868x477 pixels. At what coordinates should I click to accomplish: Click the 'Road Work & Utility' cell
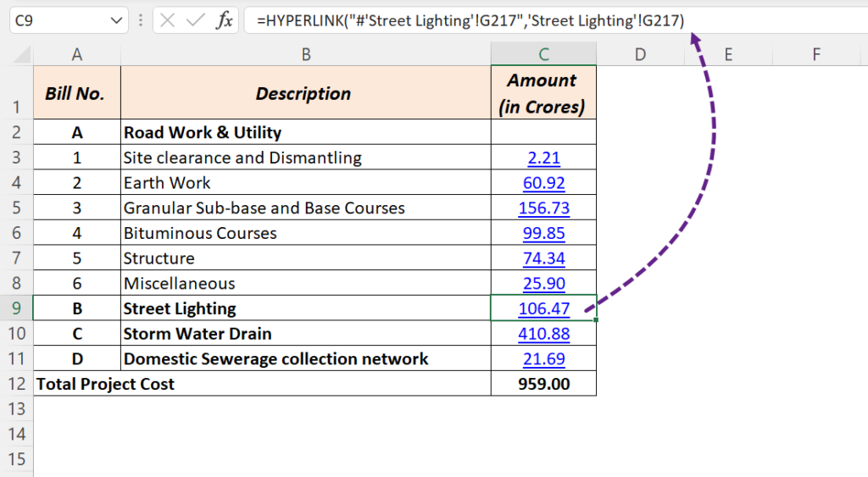305,132
